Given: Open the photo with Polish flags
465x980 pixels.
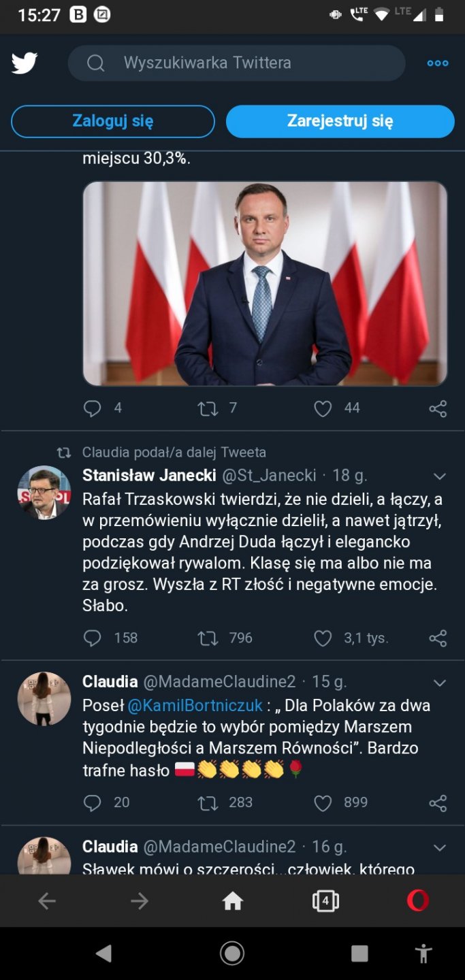Looking at the screenshot, I should [265, 283].
